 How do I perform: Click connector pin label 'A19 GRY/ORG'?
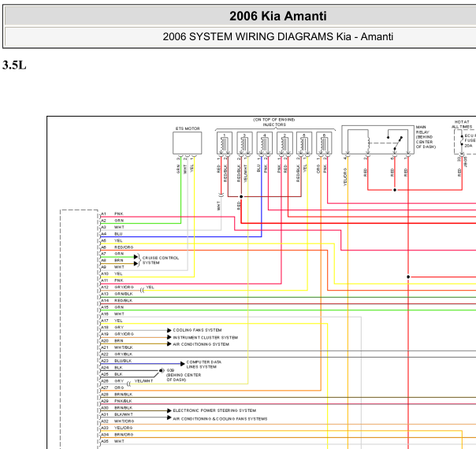117,334
